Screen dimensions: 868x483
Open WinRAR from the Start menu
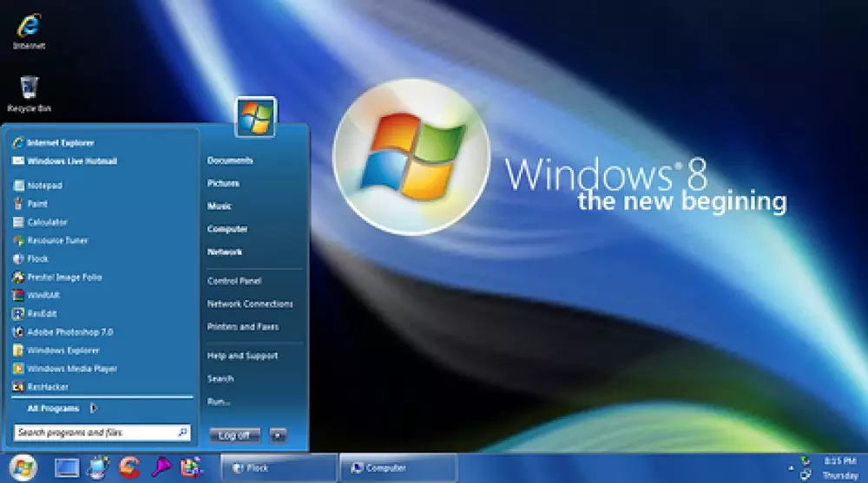pyautogui.click(x=43, y=295)
